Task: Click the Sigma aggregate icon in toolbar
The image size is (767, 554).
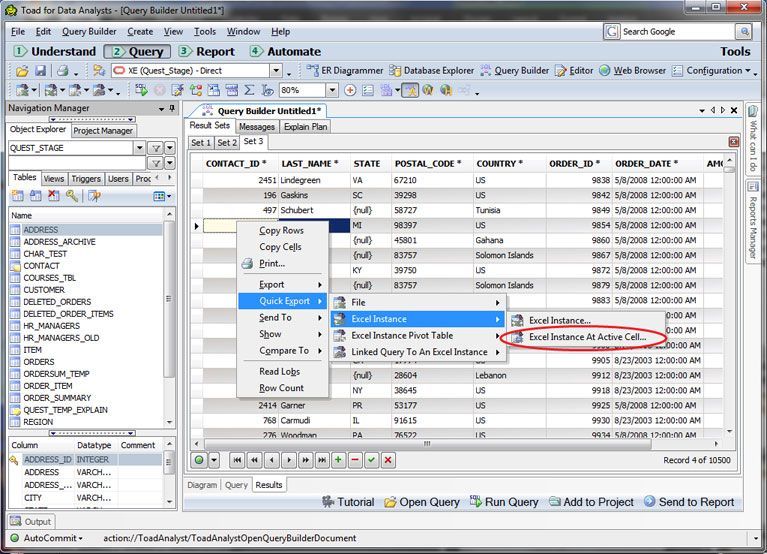Action: 249,90
